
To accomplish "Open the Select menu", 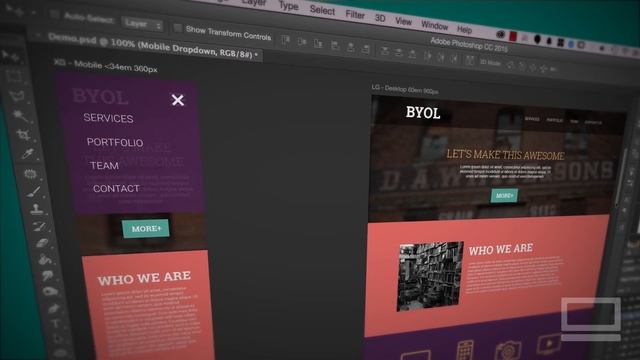I will (322, 10).
